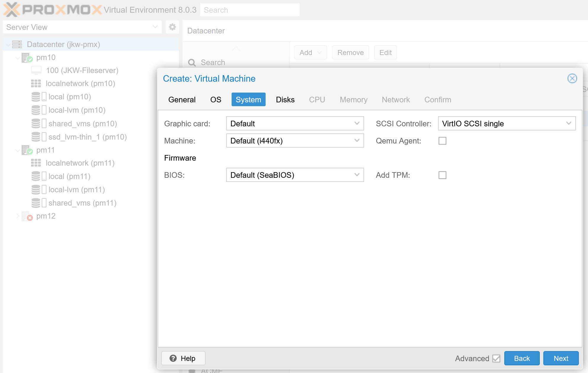Click the search magnifier icon in Datacenter panel
The height and width of the screenshot is (373, 588).
[192, 62]
